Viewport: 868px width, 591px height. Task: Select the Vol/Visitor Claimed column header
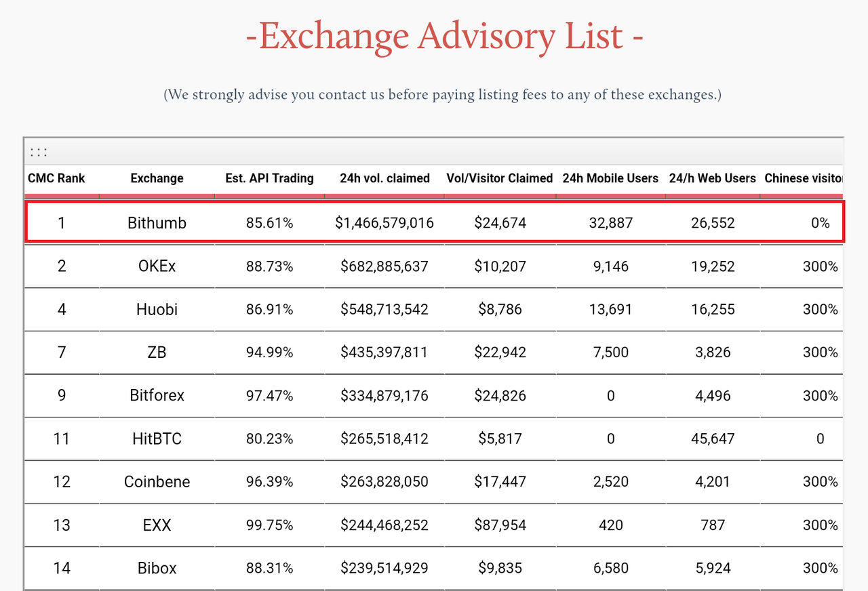pos(500,178)
